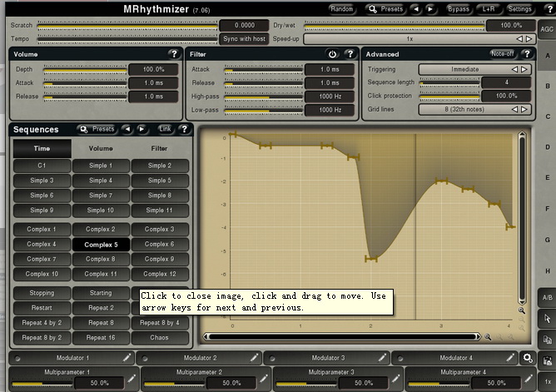Edit Multiparameter 2 with pencil icon
The image size is (556, 392).
[x=264, y=379]
